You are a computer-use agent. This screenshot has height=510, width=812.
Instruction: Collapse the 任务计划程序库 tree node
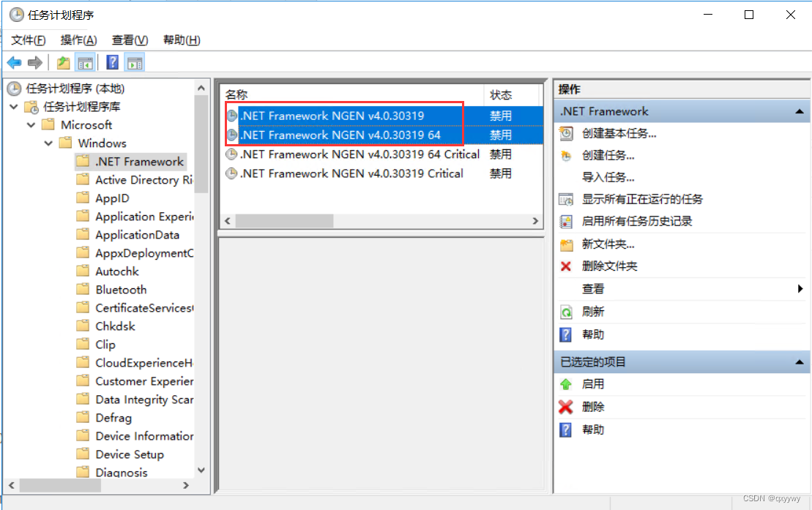click(x=14, y=107)
